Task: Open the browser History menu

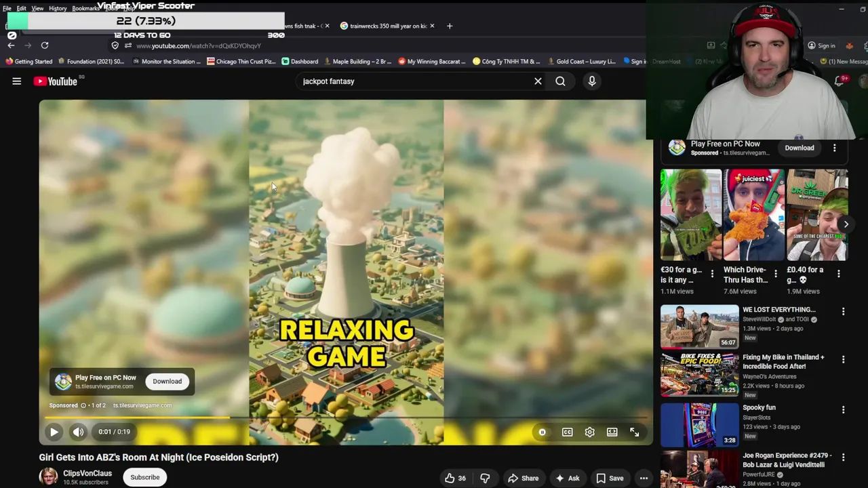Action: click(x=58, y=8)
